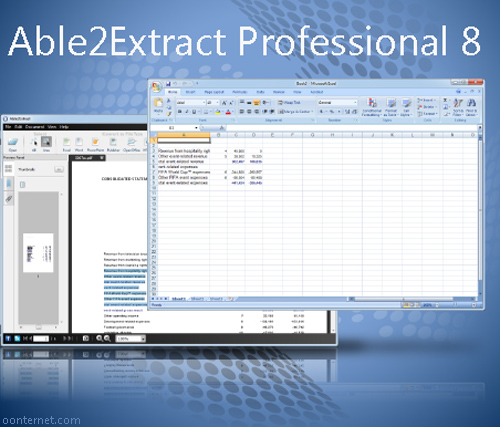Click the Excel Help icon in ribbon

click(x=459, y=92)
